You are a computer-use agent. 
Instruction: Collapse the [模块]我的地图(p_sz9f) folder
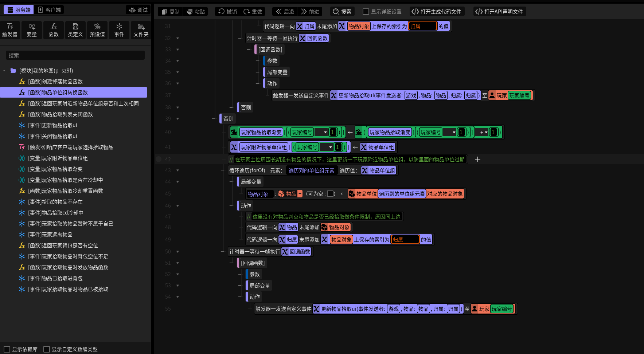click(x=4, y=71)
